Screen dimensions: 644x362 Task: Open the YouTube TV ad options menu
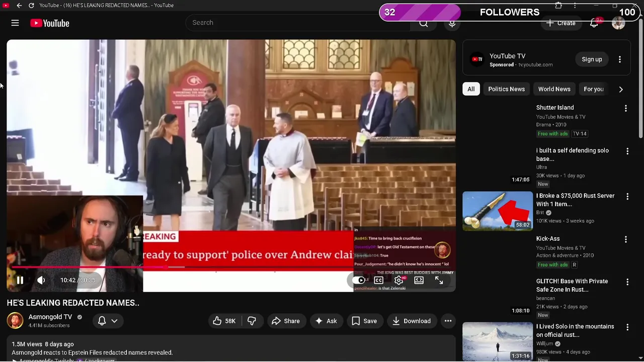[619, 59]
